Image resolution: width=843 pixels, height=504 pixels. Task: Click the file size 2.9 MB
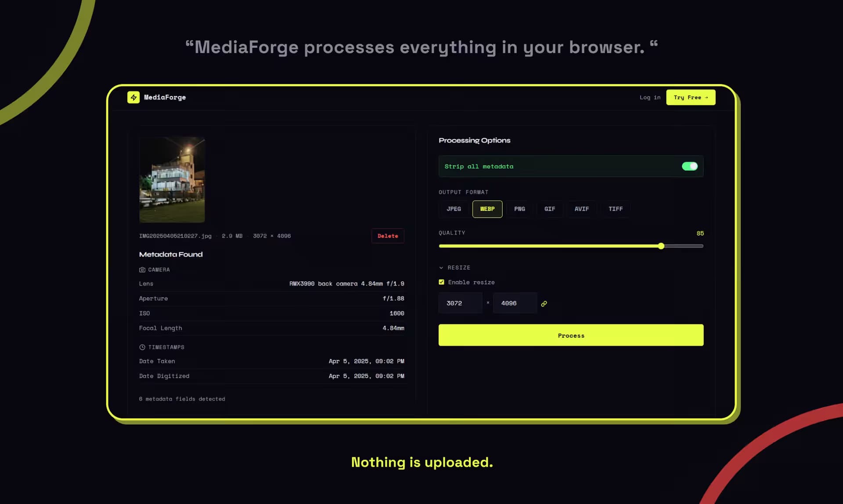click(232, 236)
